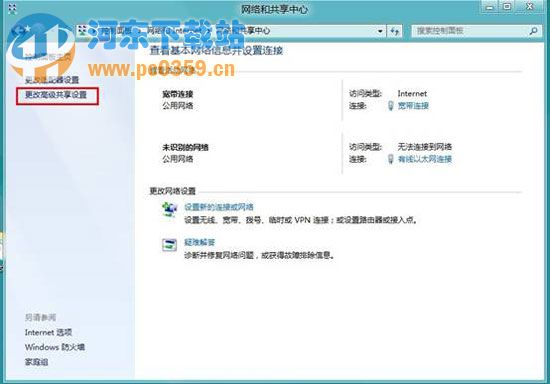Minimize the 网络和共享中心 window

(x=490, y=7)
